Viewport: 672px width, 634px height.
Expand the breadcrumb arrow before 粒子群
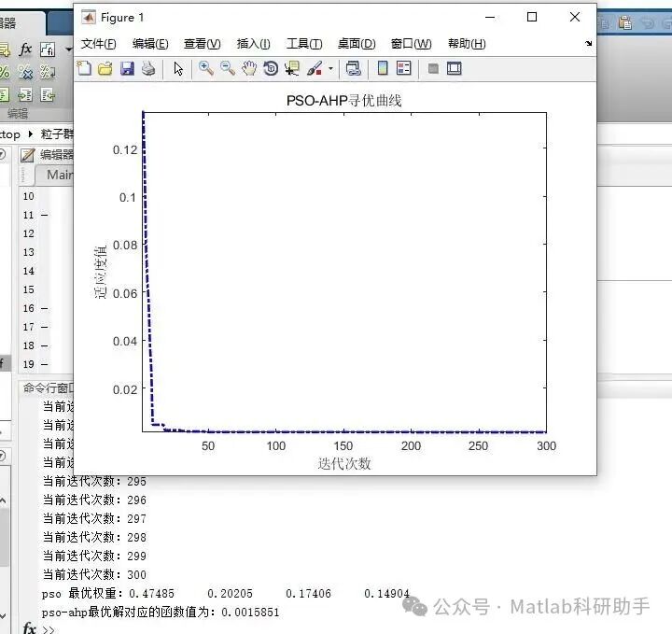[x=31, y=134]
